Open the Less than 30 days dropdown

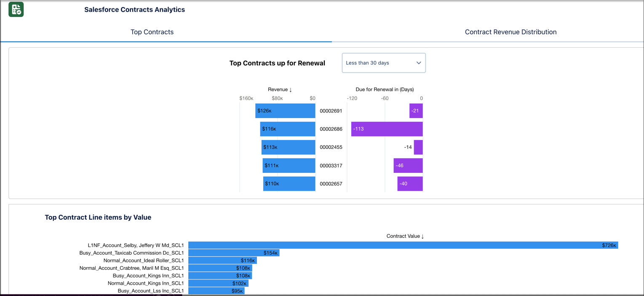click(x=384, y=63)
